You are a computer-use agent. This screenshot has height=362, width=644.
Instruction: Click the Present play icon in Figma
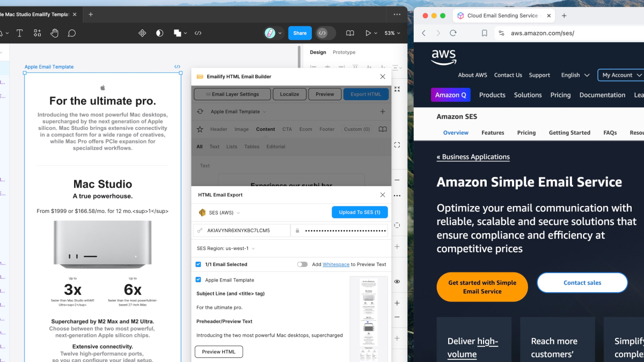click(368, 33)
